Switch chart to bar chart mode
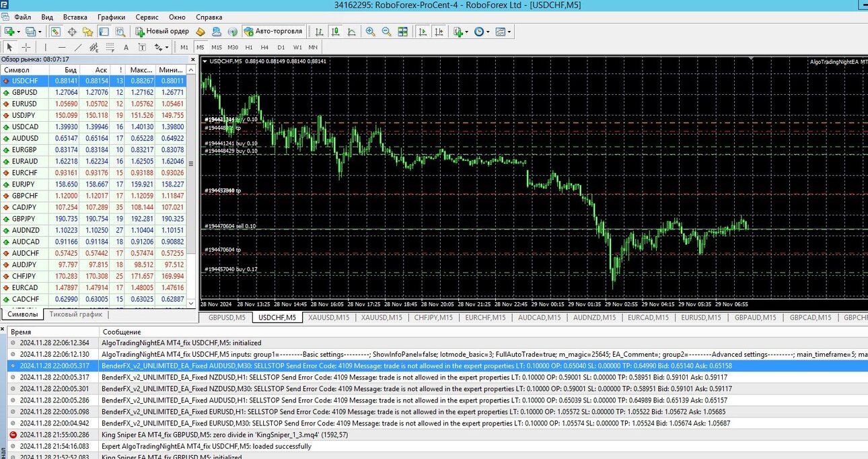The height and width of the screenshot is (459, 868). [319, 32]
